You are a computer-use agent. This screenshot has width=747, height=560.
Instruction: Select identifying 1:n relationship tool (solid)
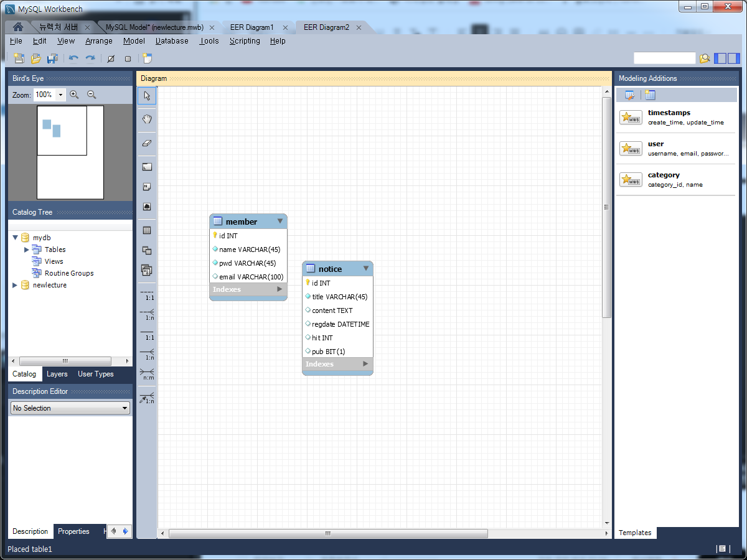[147, 355]
